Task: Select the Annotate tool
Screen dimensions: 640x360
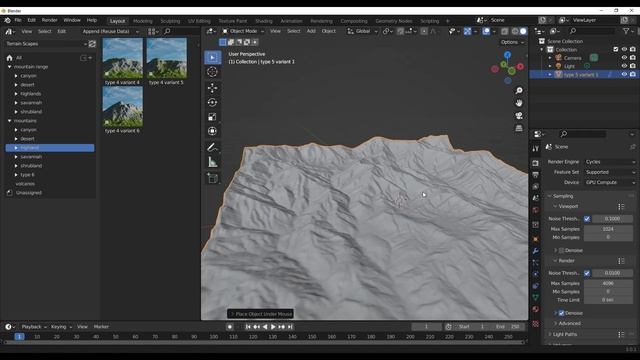Action: (x=212, y=147)
